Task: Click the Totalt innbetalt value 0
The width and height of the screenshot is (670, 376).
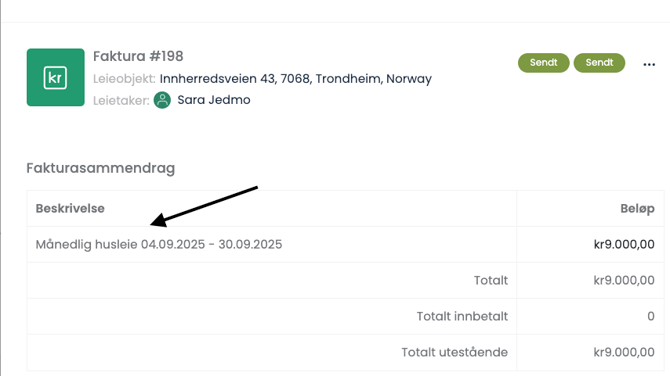Action: pos(651,316)
